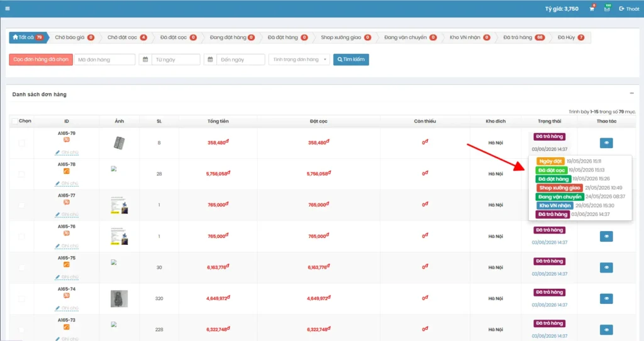
Task: Click the orange tag icon under A165-77
Action: click(67, 202)
